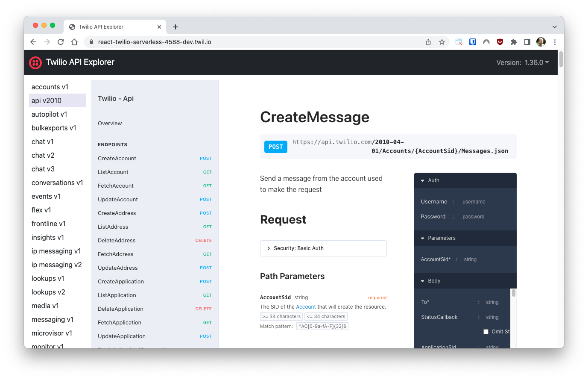Click the lock icon in address bar
Screen dimensions: 588x380
coord(91,42)
